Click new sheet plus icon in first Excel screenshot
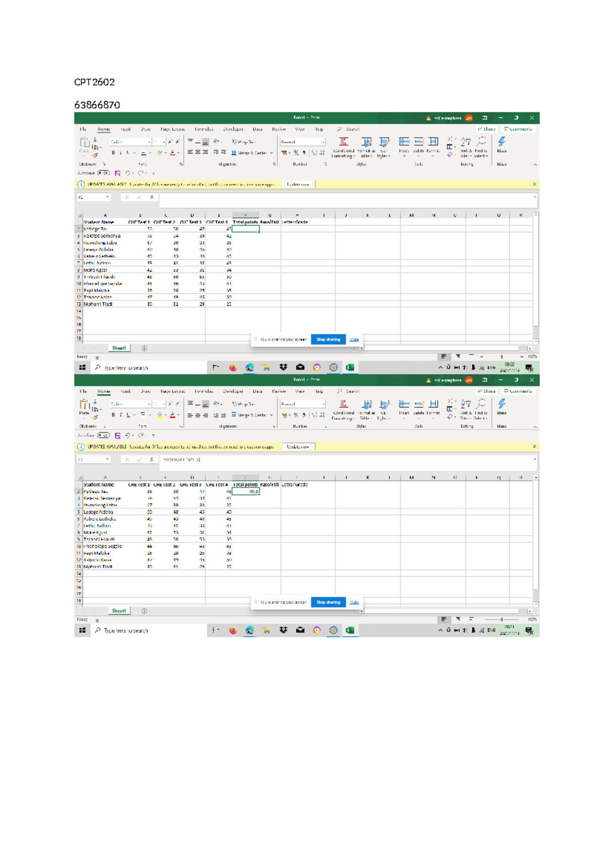Viewport: 614px width, 868px height. (144, 348)
